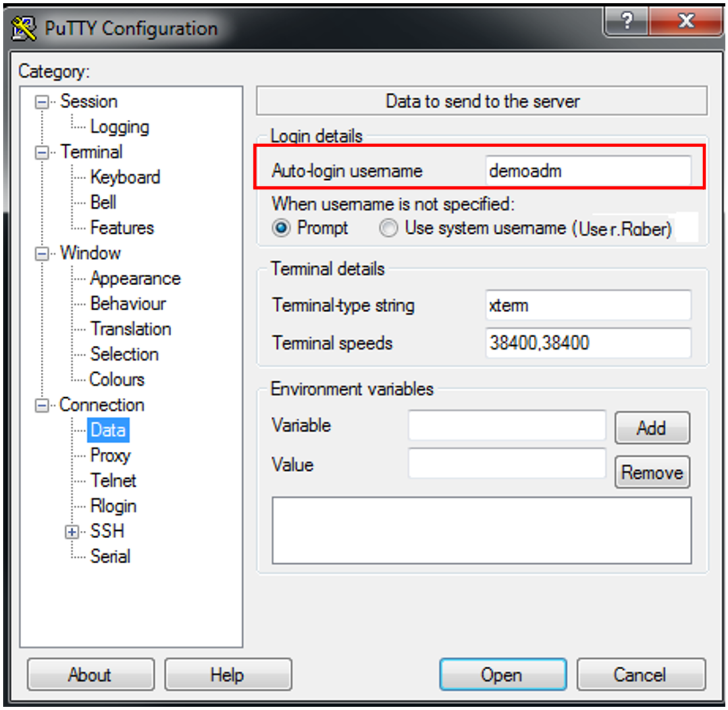The height and width of the screenshot is (710, 728).
Task: Open the Selection category
Action: [124, 354]
